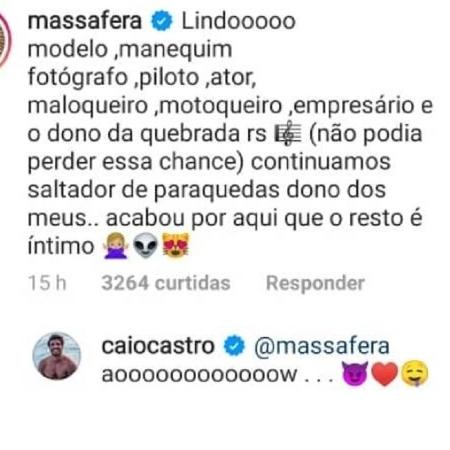
Task: Click the red heart emoji
Action: pyautogui.click(x=384, y=374)
